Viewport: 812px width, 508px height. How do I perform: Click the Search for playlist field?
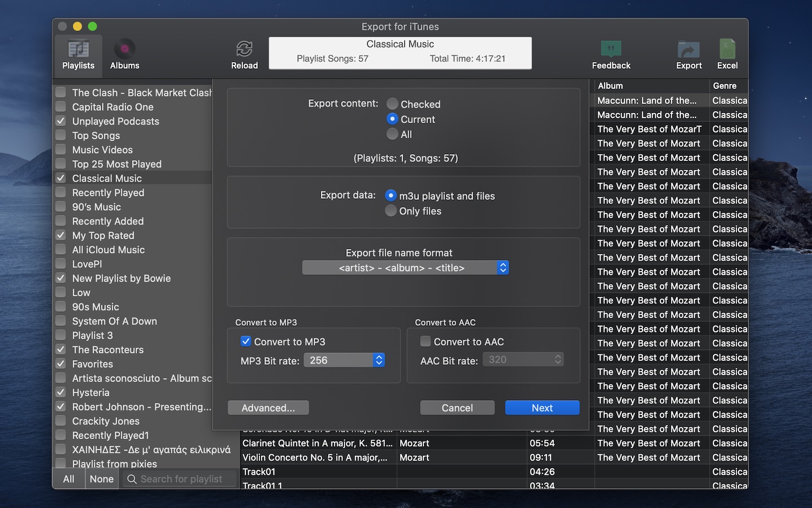pyautogui.click(x=180, y=479)
